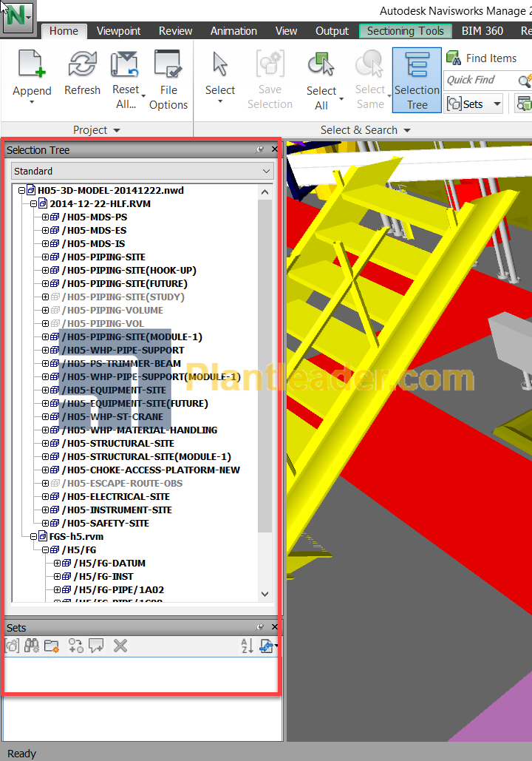This screenshot has height=761, width=532.
Task: Open the Animation ribbon tab
Action: (x=233, y=31)
